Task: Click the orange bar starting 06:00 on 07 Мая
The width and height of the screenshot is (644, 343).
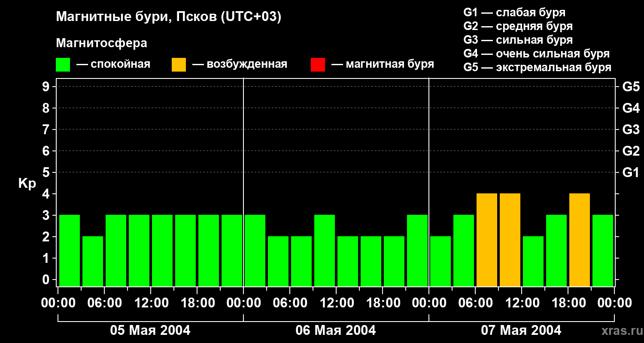Action: pos(487,240)
